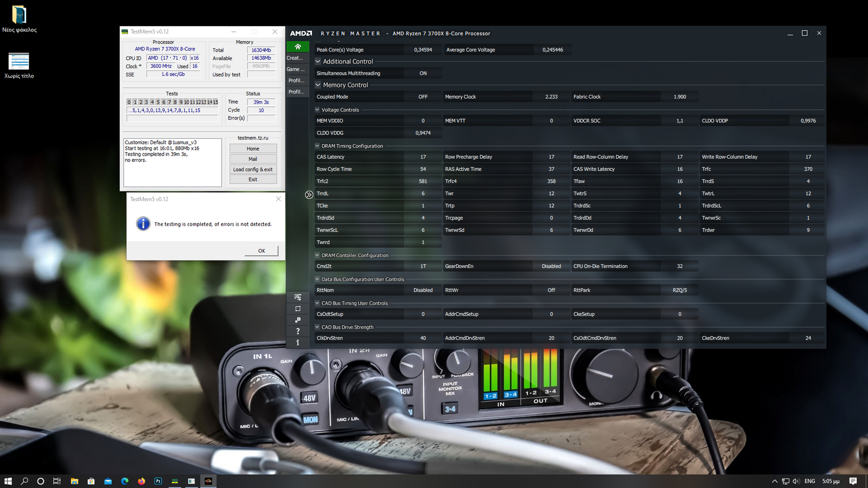868x488 pixels.
Task: Toggle Coupled Mode OFF value
Action: tap(423, 97)
